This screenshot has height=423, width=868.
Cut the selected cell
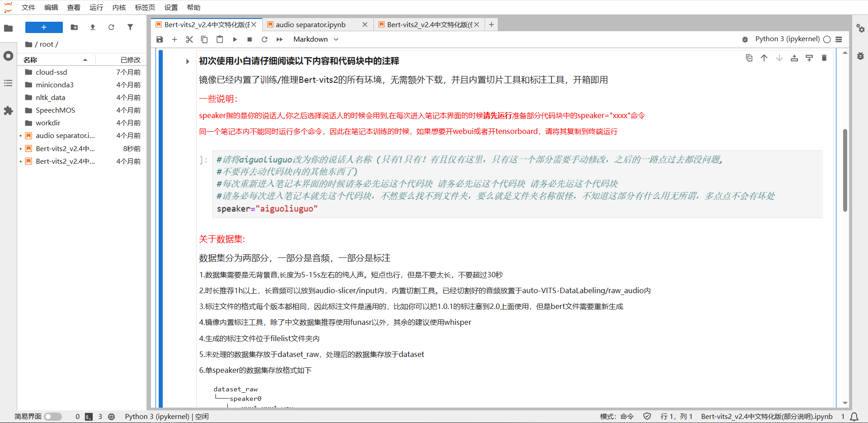pyautogui.click(x=189, y=39)
